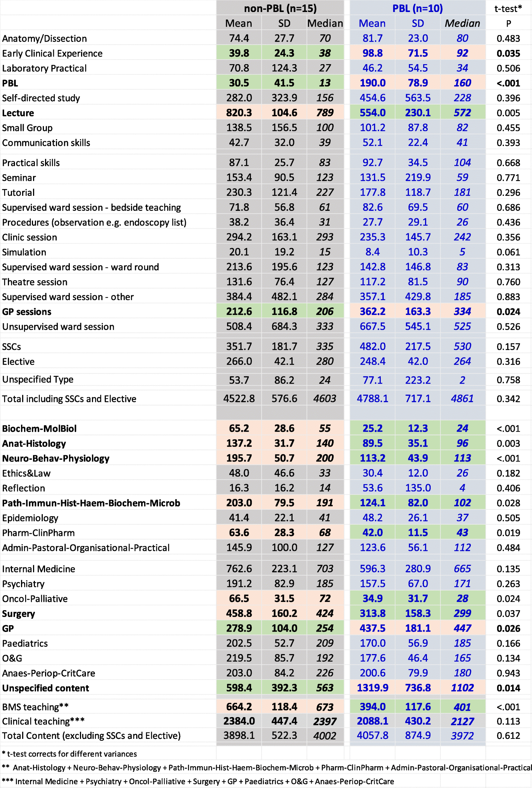Select the 'Biochem-MolBiol' row label
This screenshot has width=532, height=788.
39,429
